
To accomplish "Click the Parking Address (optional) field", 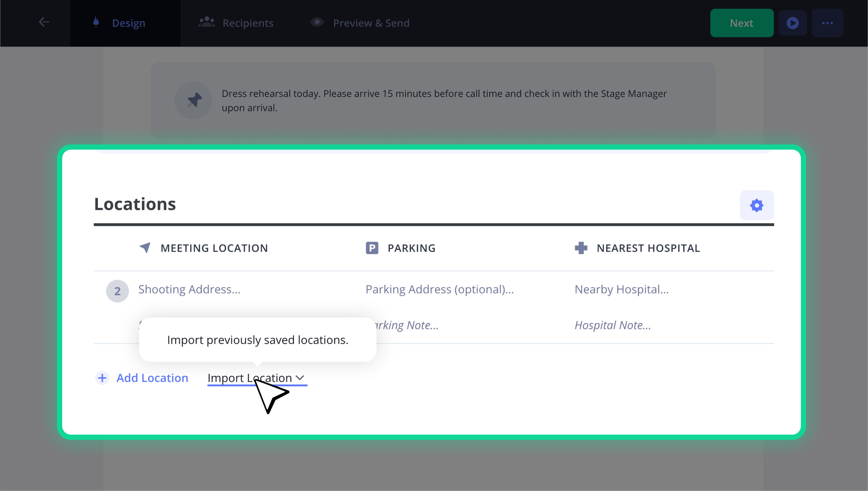I will click(440, 289).
